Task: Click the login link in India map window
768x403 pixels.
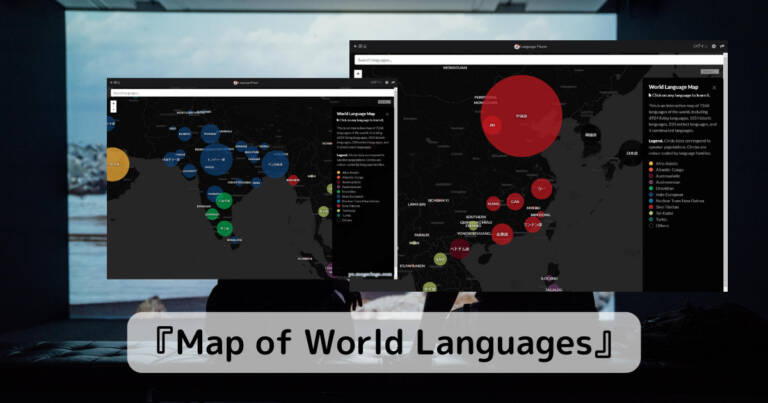Action: tap(376, 83)
